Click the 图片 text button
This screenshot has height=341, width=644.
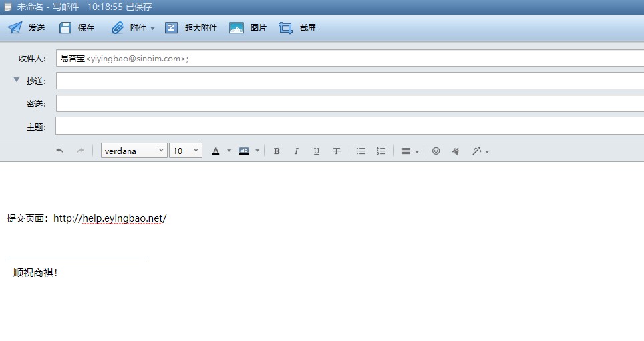click(x=259, y=28)
